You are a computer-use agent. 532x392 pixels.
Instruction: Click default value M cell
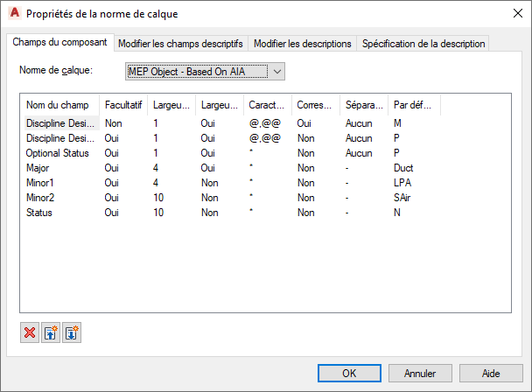[x=397, y=123]
